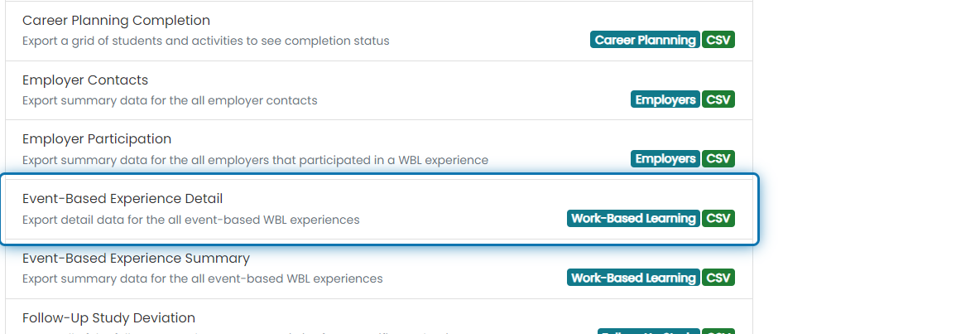Open the Event-Based Experience Summary report

pos(379,269)
